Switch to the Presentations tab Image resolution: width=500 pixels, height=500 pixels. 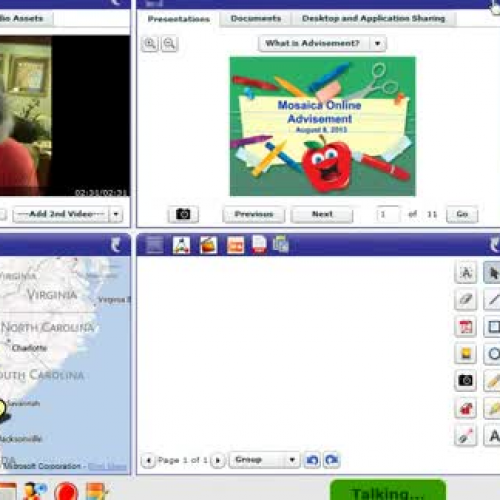click(x=179, y=19)
